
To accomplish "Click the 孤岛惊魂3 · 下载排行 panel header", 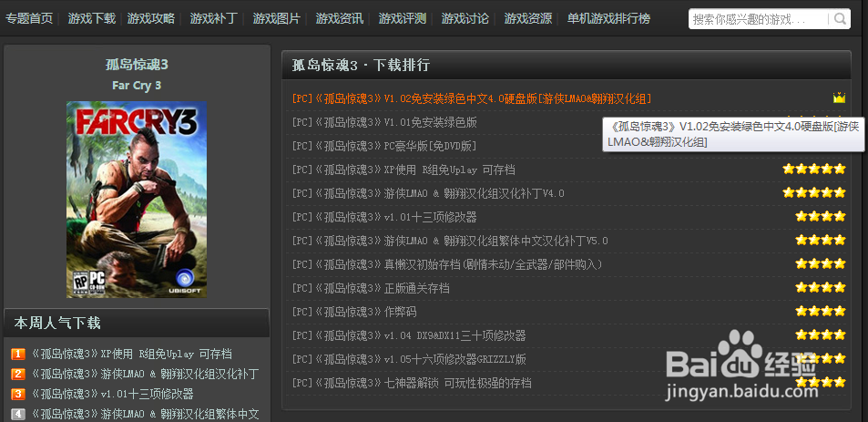I will click(x=361, y=66).
